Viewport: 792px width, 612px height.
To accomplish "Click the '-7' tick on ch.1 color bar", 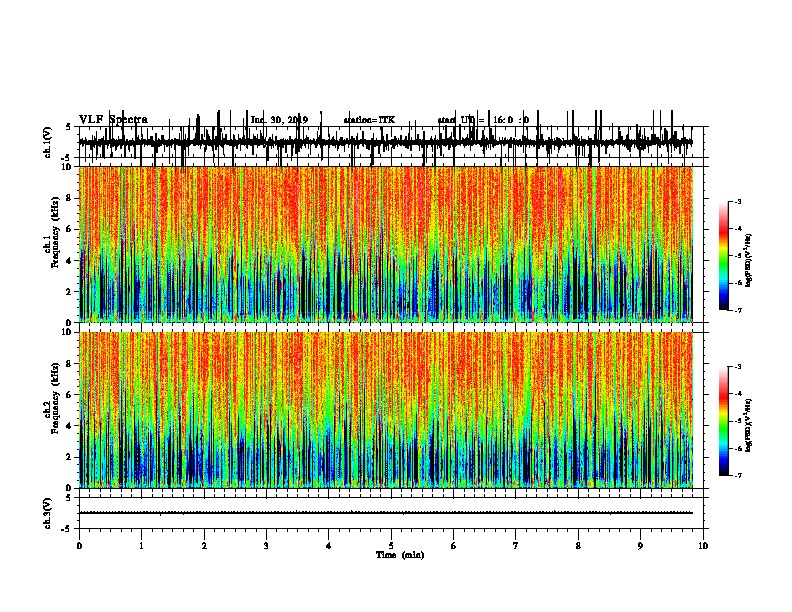I will 738,310.
